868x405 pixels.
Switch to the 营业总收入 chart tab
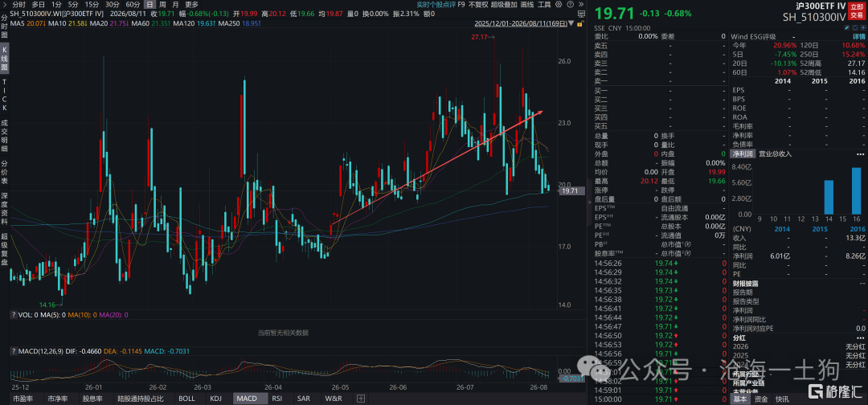coord(775,153)
